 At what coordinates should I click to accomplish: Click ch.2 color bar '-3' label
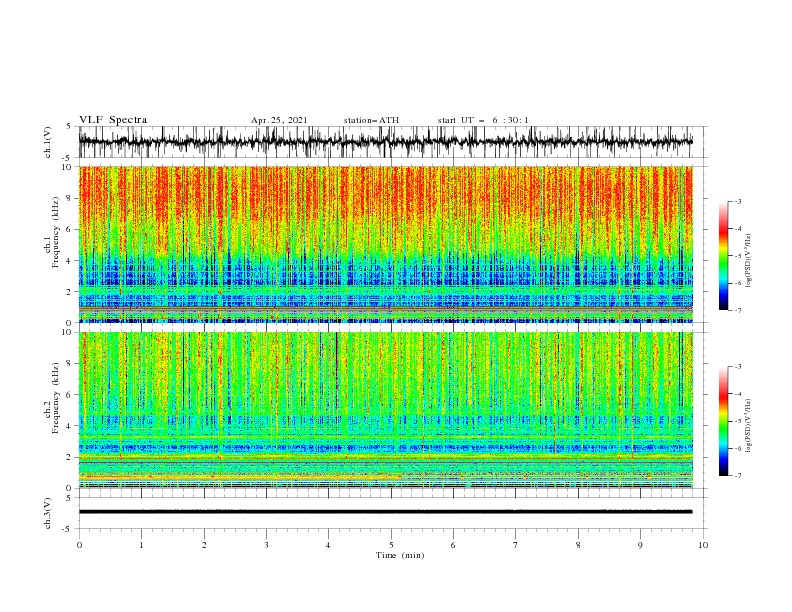738,367
